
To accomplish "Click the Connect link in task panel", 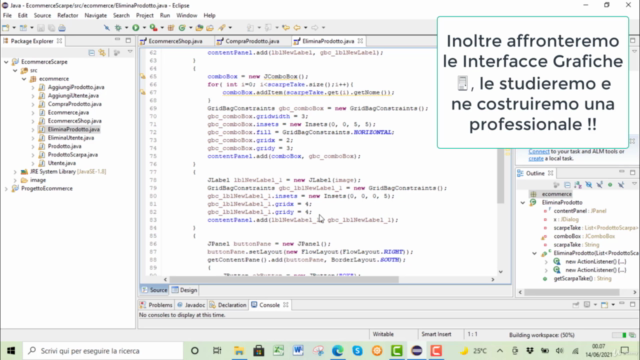I will coord(539,151).
